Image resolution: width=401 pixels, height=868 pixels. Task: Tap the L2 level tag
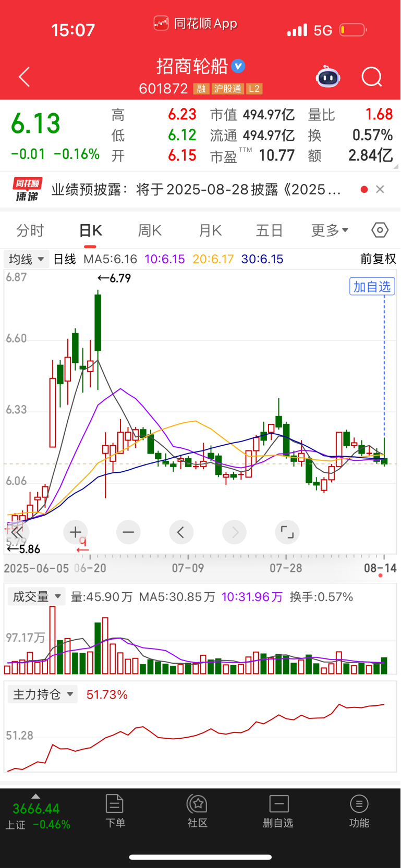pyautogui.click(x=254, y=89)
